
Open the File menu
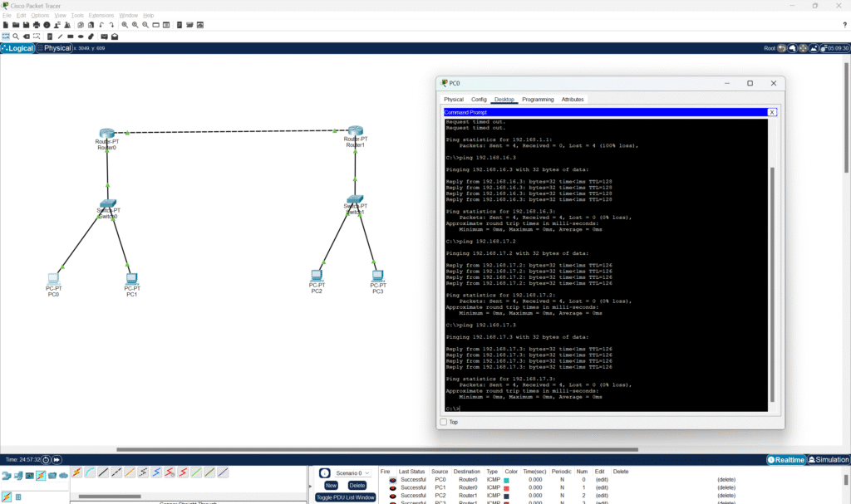click(7, 16)
